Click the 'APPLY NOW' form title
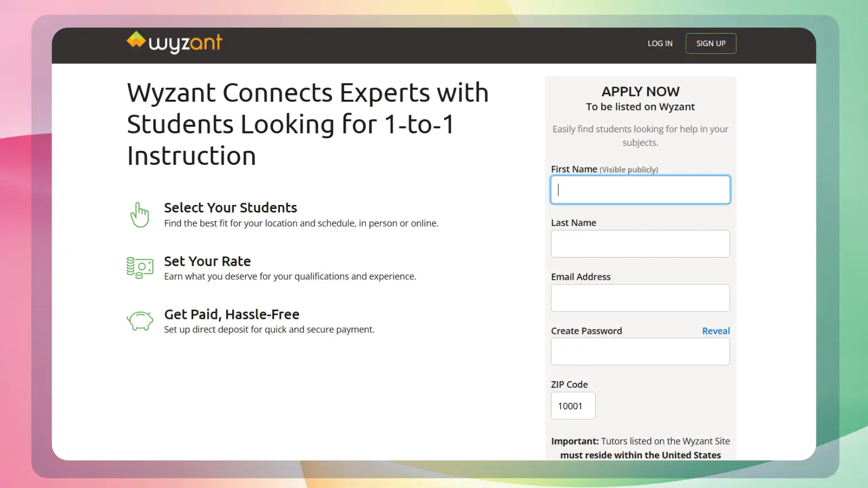 640,92
